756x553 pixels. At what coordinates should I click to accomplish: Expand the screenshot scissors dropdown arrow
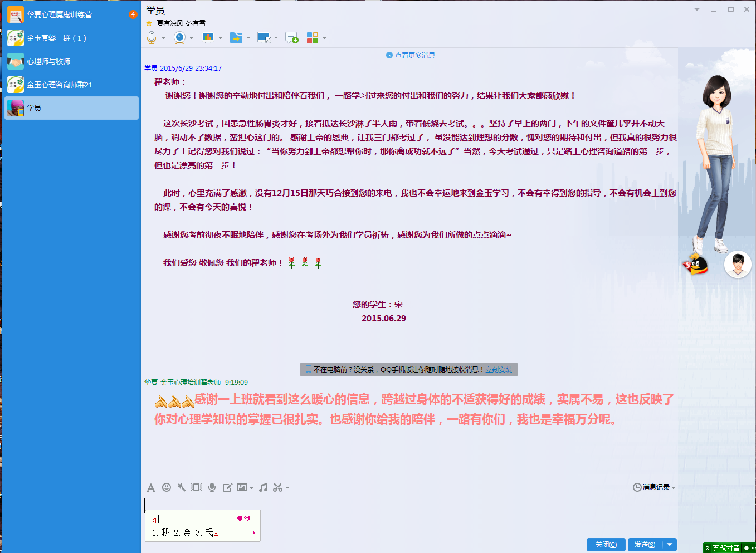[x=287, y=488]
